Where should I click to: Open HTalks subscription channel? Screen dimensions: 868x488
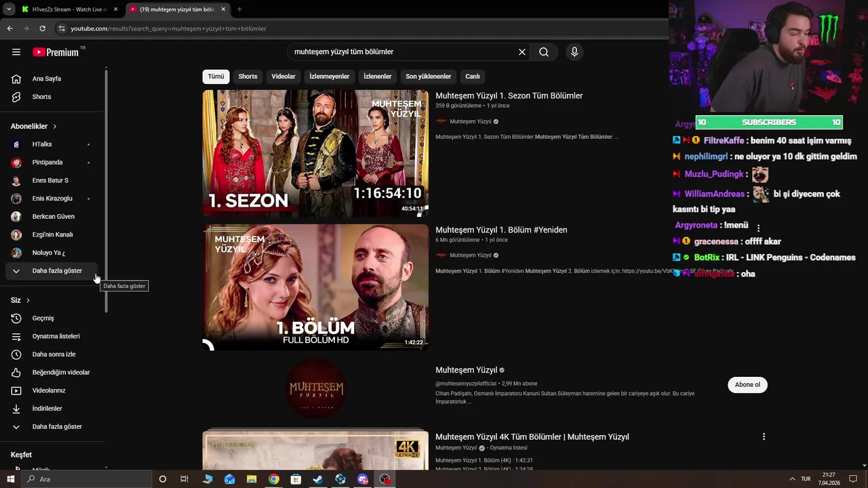[52, 144]
